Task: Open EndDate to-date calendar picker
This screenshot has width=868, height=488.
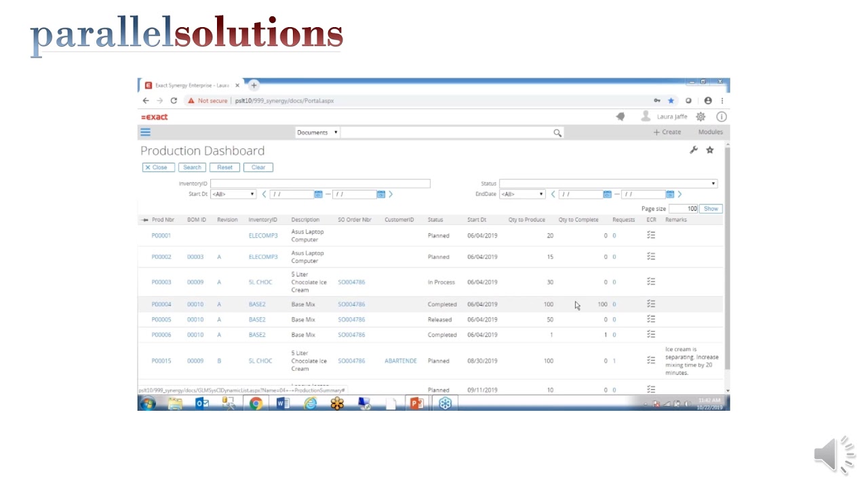Action: pyautogui.click(x=669, y=195)
